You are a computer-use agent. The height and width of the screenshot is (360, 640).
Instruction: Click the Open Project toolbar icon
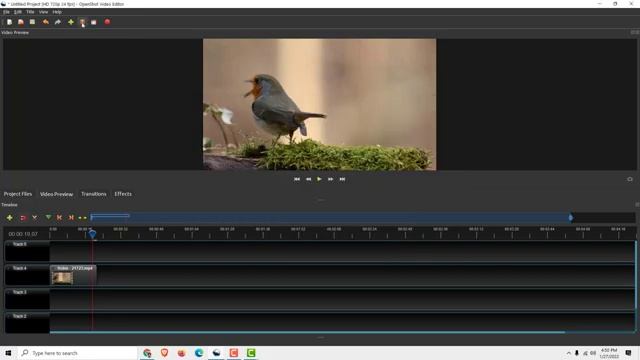point(21,22)
